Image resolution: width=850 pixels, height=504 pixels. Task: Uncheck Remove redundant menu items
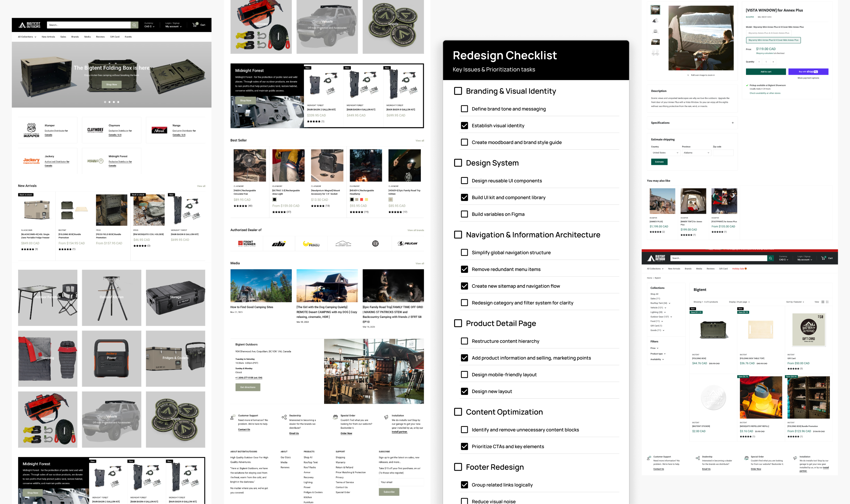[464, 269]
